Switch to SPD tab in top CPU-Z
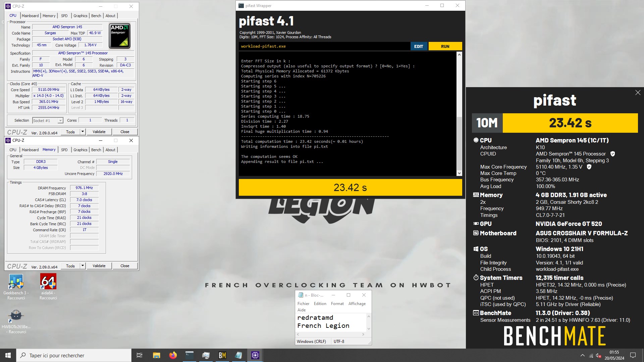Viewport: 644px width, 362px height. point(64,16)
